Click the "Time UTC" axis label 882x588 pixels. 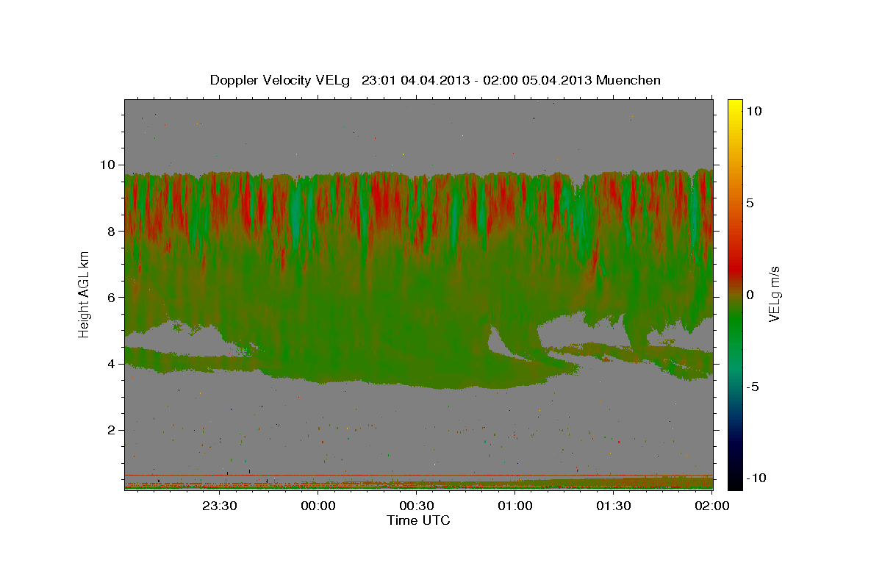418,520
